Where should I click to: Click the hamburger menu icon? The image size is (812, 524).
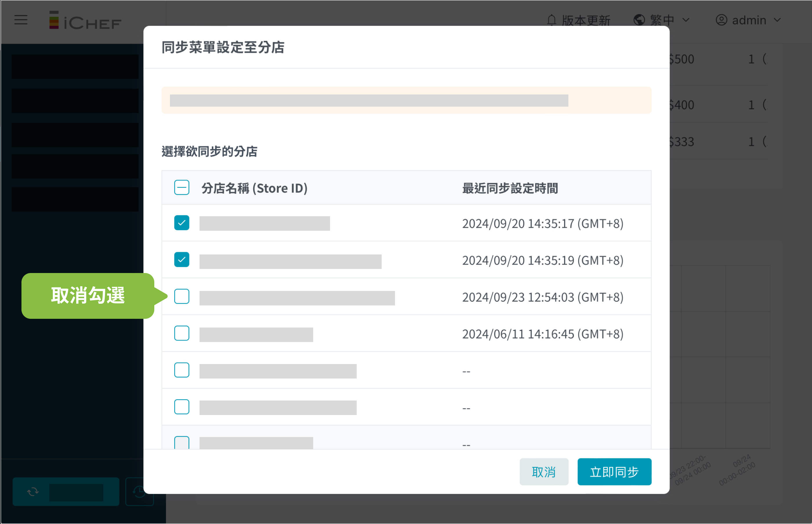pyautogui.click(x=21, y=20)
